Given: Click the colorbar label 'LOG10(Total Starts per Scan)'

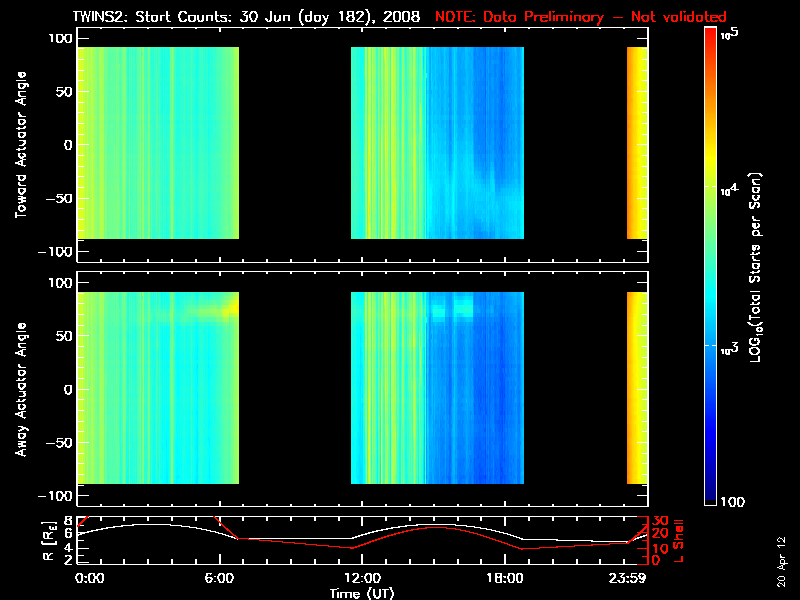Looking at the screenshot, I should pyautogui.click(x=755, y=267).
